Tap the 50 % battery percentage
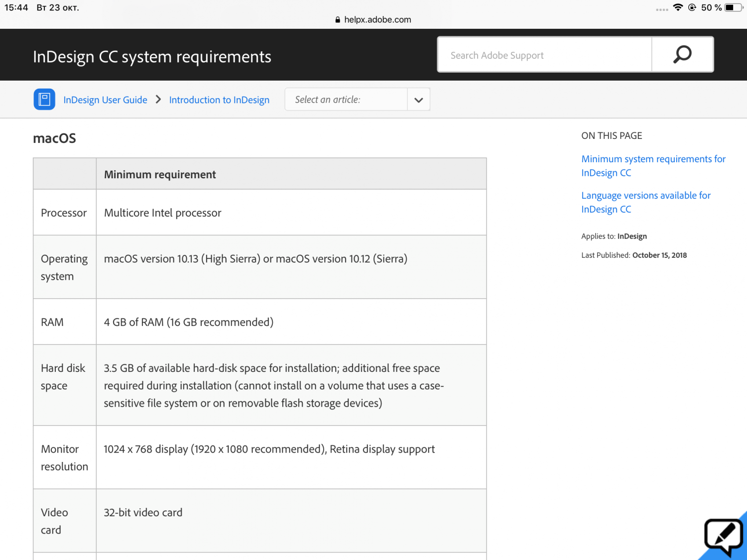The image size is (747, 560). (x=711, y=7)
